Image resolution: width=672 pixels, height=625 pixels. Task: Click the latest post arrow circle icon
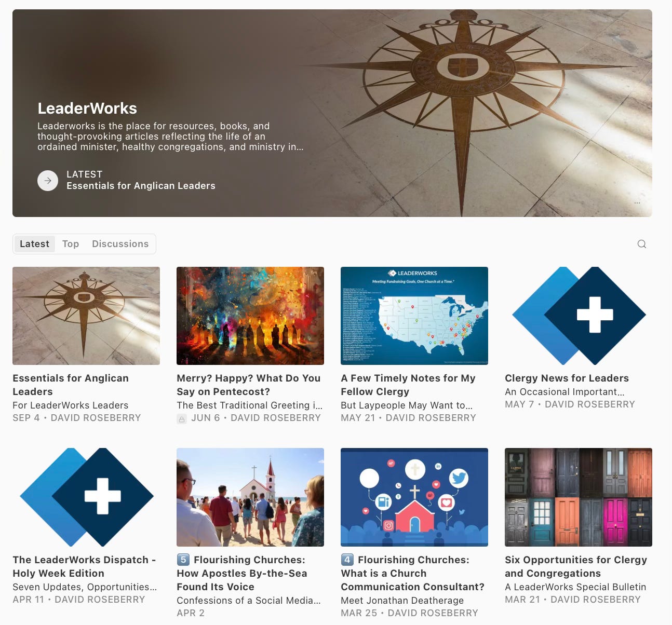[48, 181]
